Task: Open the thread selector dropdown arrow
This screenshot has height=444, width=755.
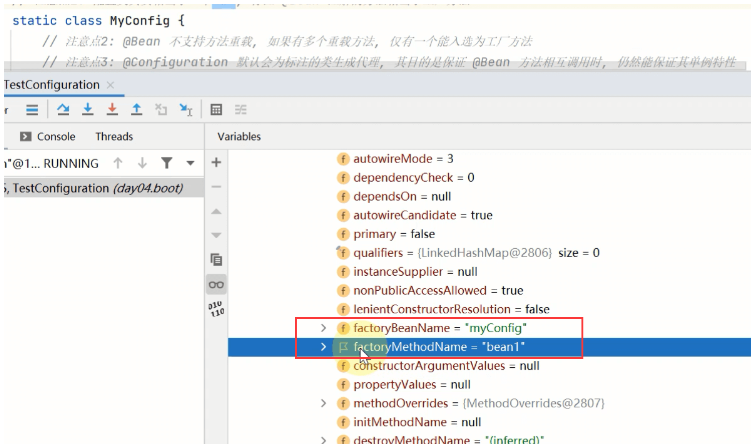Action: [191, 163]
